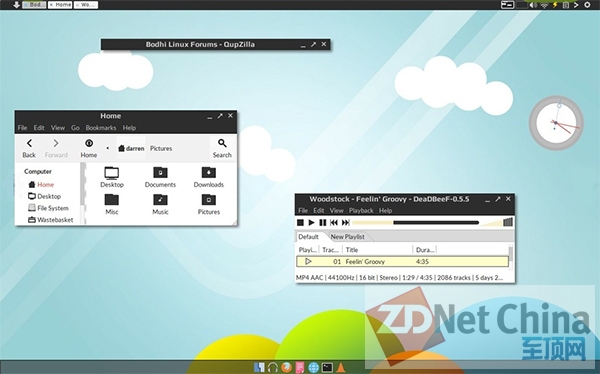Open the Playback menu
Image resolution: width=600 pixels, height=374 pixels.
click(x=361, y=211)
